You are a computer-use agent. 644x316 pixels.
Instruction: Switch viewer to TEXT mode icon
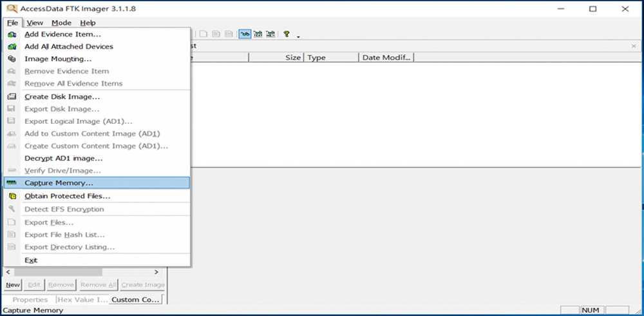tap(258, 34)
